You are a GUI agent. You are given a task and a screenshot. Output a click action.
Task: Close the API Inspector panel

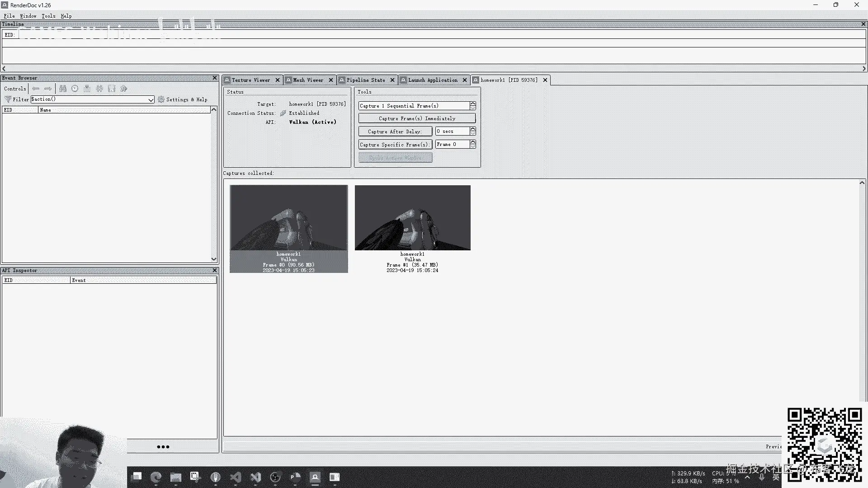point(215,270)
